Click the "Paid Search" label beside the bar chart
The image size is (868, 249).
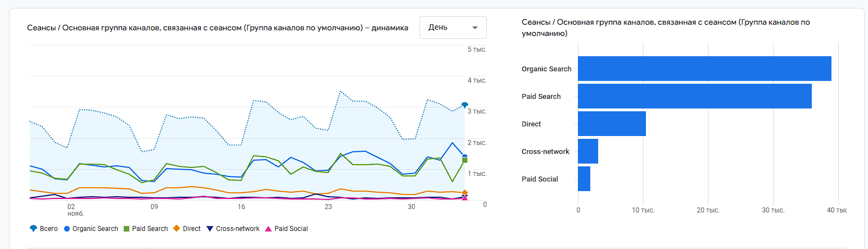pos(541,97)
